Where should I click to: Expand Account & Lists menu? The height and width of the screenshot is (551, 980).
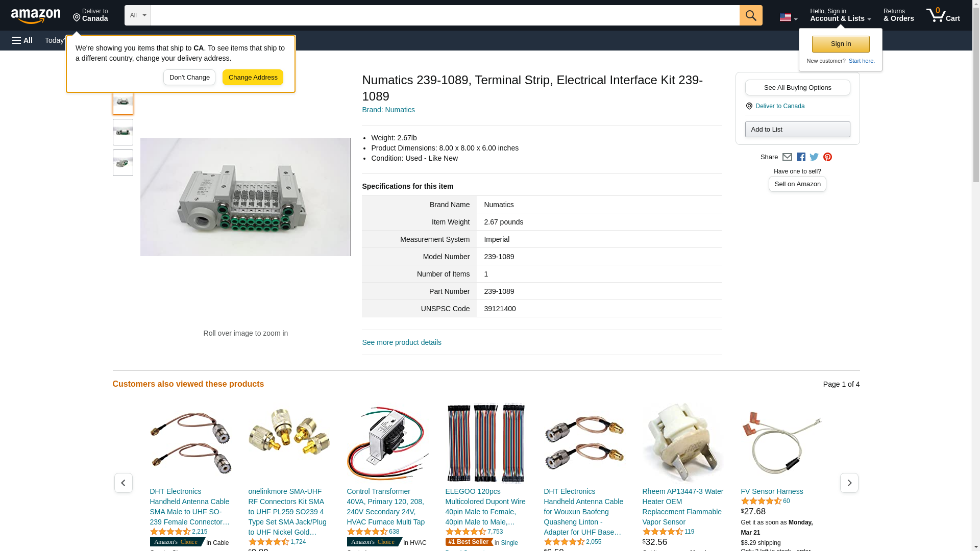(840, 15)
